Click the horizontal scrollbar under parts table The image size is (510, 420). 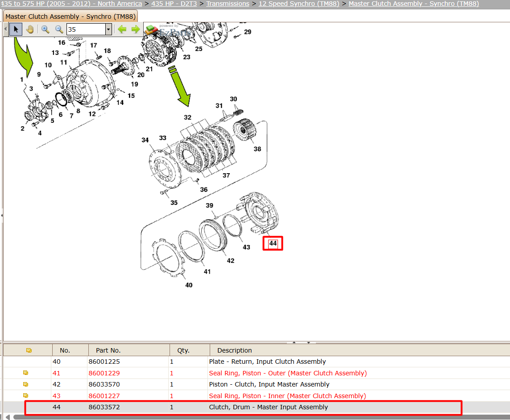pyautogui.click(x=261, y=417)
